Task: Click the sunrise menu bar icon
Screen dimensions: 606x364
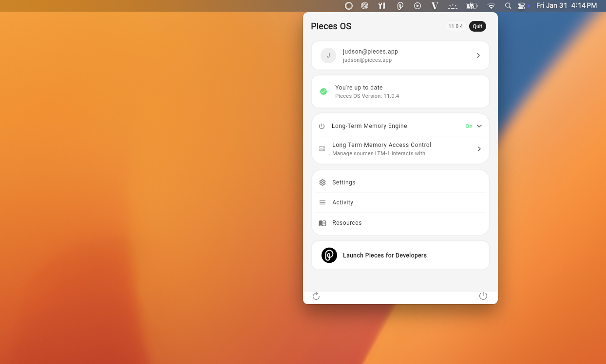Action: pyautogui.click(x=453, y=6)
